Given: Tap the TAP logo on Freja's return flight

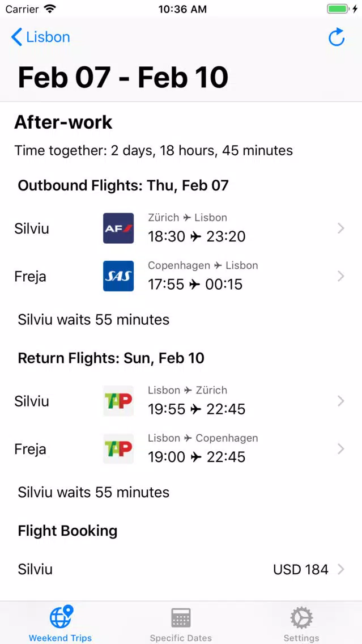Looking at the screenshot, I should 118,449.
